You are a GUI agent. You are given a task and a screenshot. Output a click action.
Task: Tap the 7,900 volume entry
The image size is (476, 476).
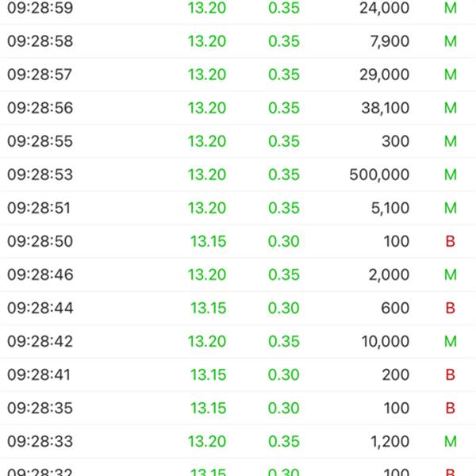[x=390, y=41]
